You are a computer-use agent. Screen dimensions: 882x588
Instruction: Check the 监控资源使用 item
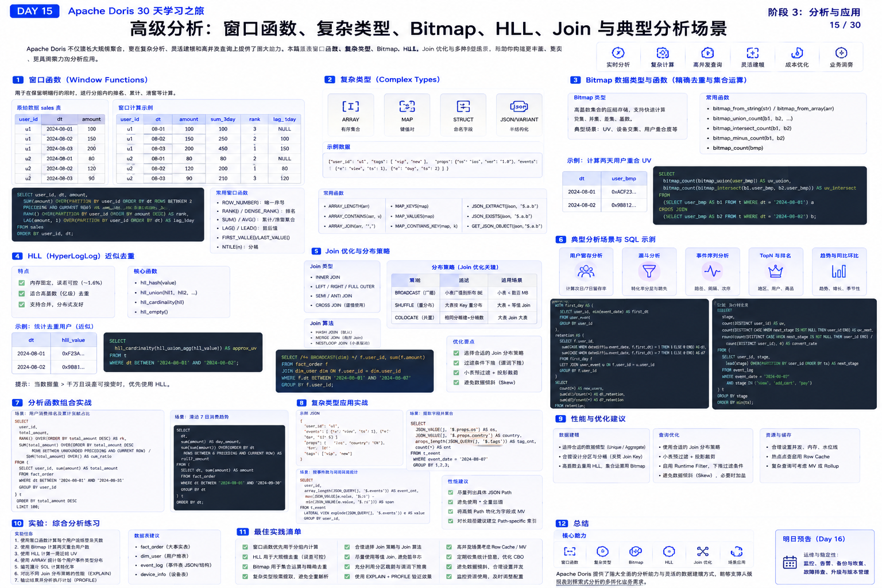point(449,577)
